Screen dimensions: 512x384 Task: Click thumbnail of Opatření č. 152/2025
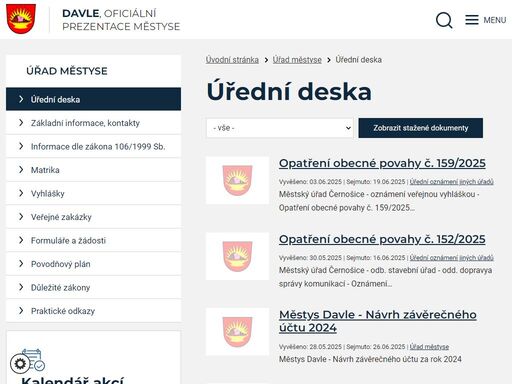tap(237, 256)
